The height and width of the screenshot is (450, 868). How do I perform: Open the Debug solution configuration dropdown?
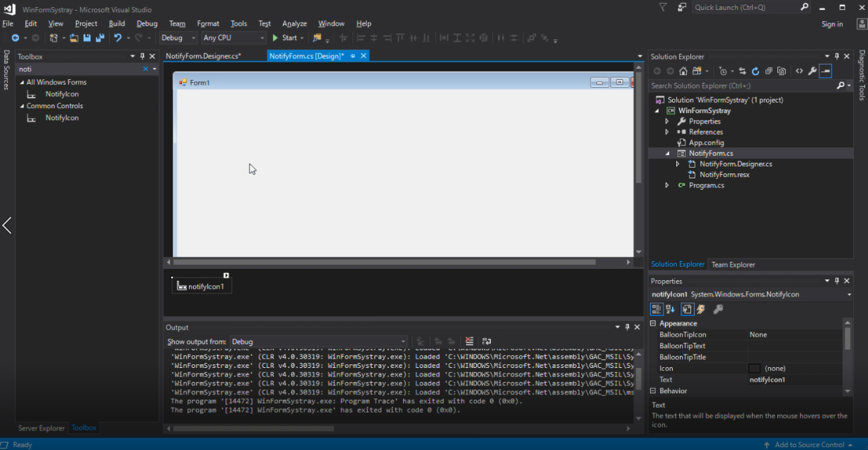178,38
